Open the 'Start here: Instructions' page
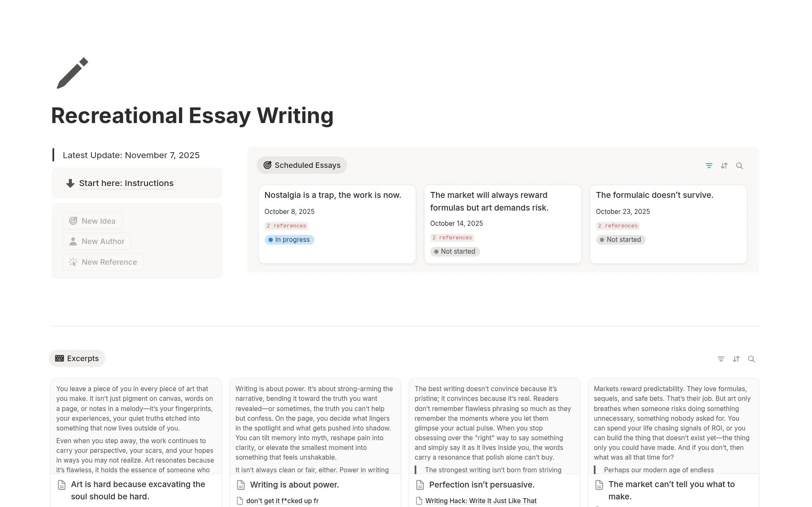 tap(126, 183)
